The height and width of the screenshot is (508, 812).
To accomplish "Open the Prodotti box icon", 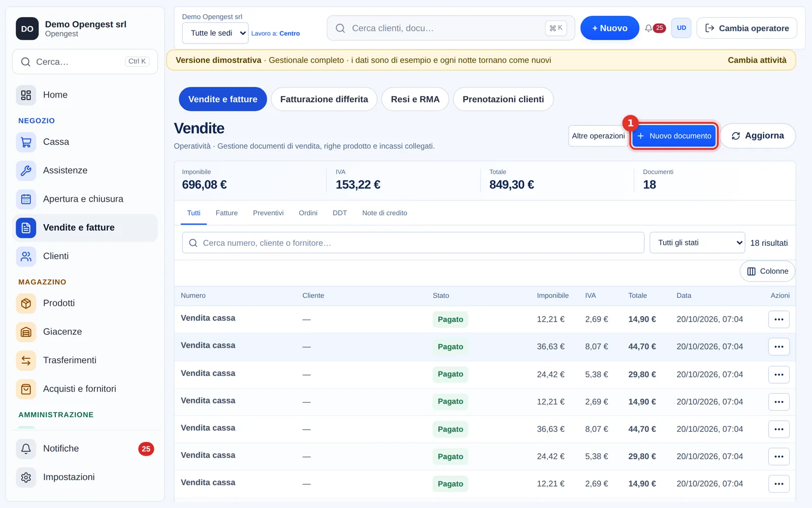I will pyautogui.click(x=26, y=303).
